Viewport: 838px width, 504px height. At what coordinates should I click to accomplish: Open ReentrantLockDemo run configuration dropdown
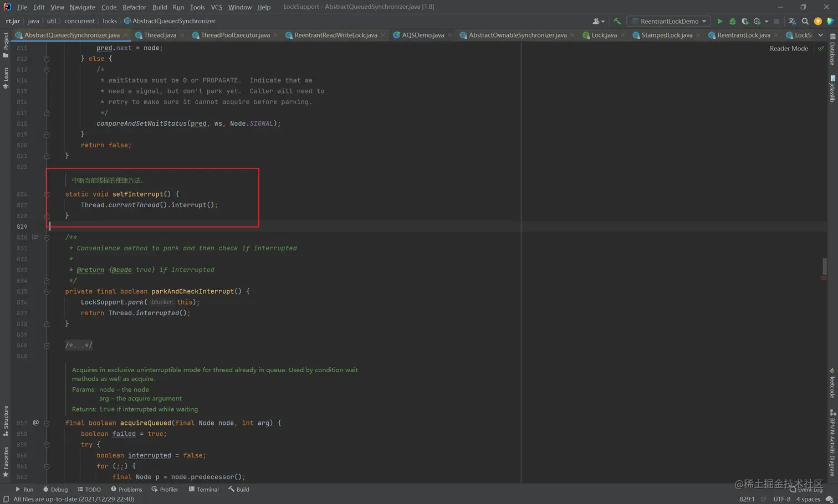point(669,21)
